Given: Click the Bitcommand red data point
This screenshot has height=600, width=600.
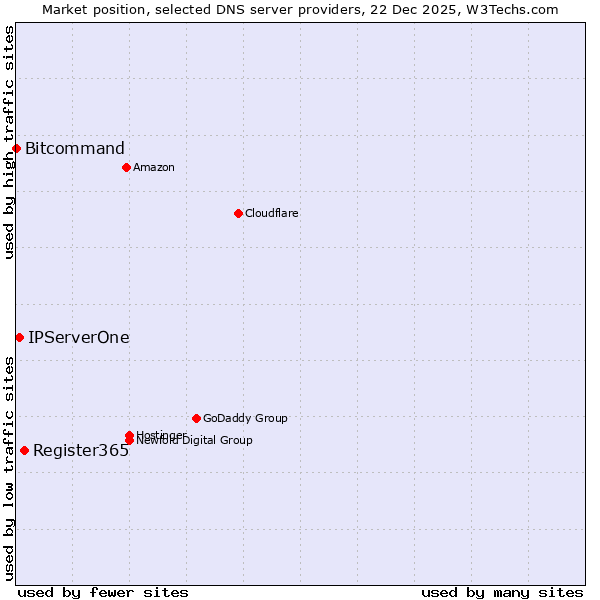Looking at the screenshot, I should point(16,148).
